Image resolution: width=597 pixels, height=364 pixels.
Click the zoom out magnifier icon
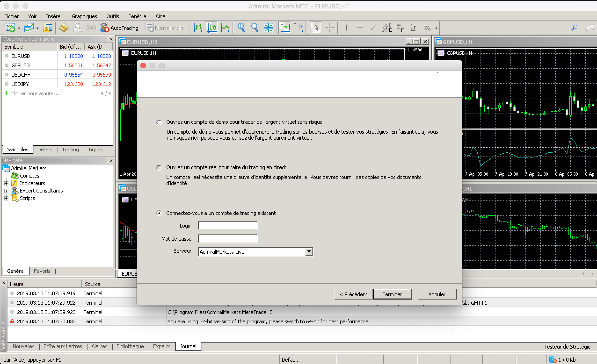tap(255, 28)
